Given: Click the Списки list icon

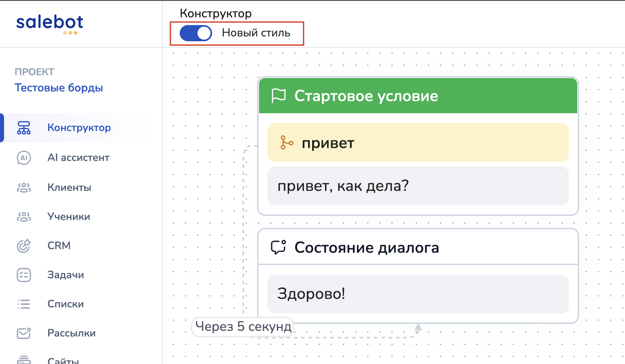Looking at the screenshot, I should (23, 304).
